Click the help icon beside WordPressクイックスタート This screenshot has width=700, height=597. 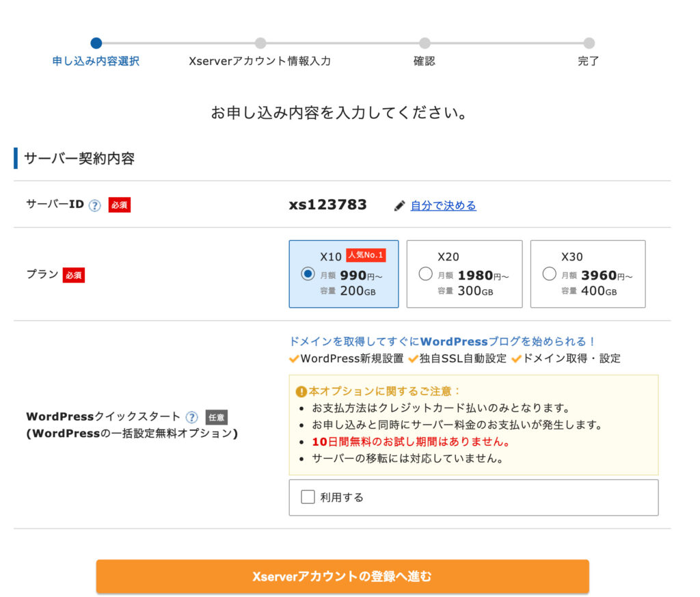pos(191,417)
